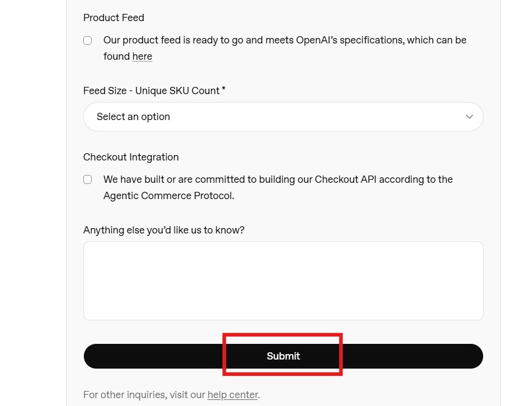This screenshot has height=406, width=532.
Task: Toggle the Agentic Commerce Protocol checkbox
Action: (x=87, y=179)
